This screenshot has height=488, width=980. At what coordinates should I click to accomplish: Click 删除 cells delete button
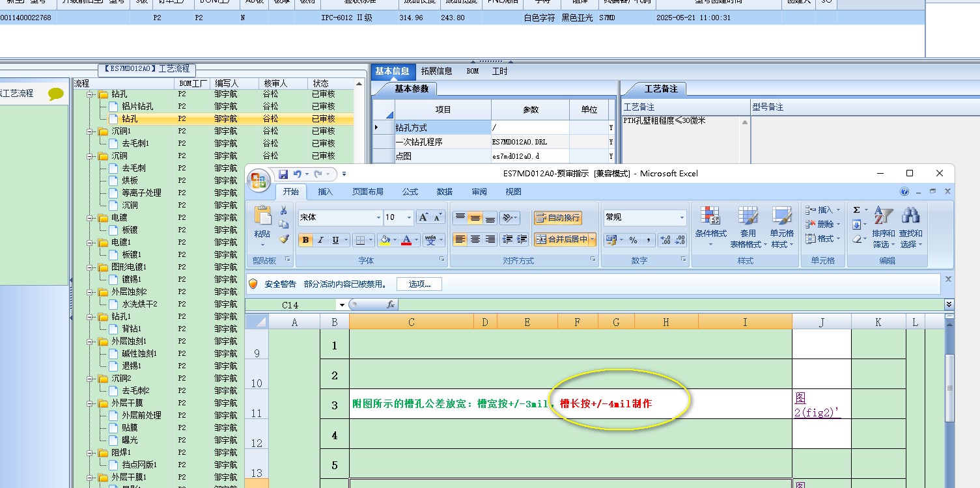point(823,224)
